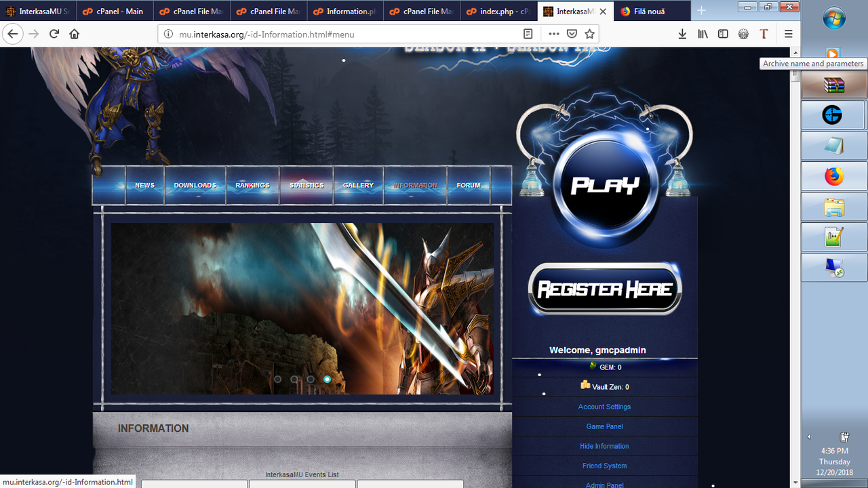
Task: Open Windows Explorer folder taskbar icon
Action: [x=834, y=207]
